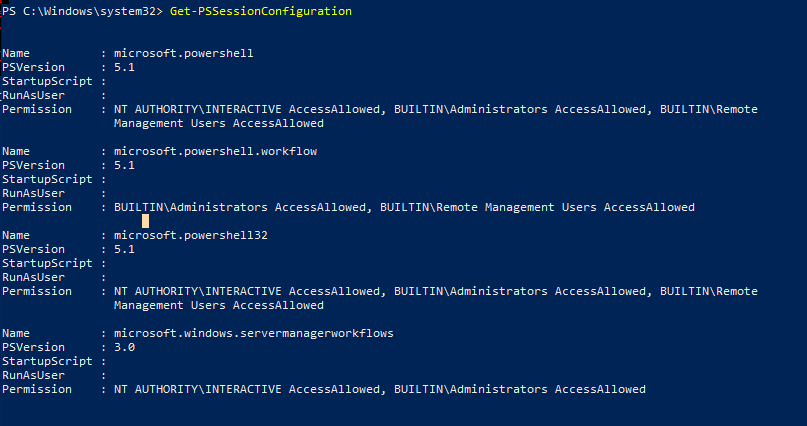This screenshot has height=426, width=807.
Task: Click the microsoft.powershell32 name value
Action: 191,235
